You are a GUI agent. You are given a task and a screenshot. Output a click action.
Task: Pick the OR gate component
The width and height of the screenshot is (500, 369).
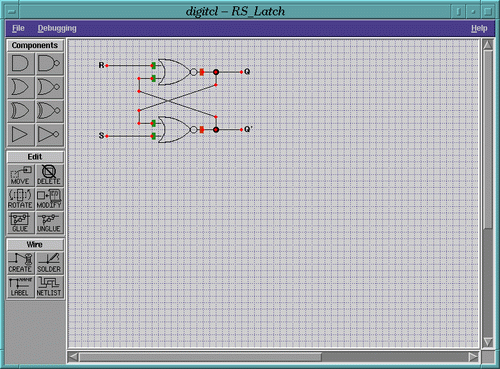[20, 87]
